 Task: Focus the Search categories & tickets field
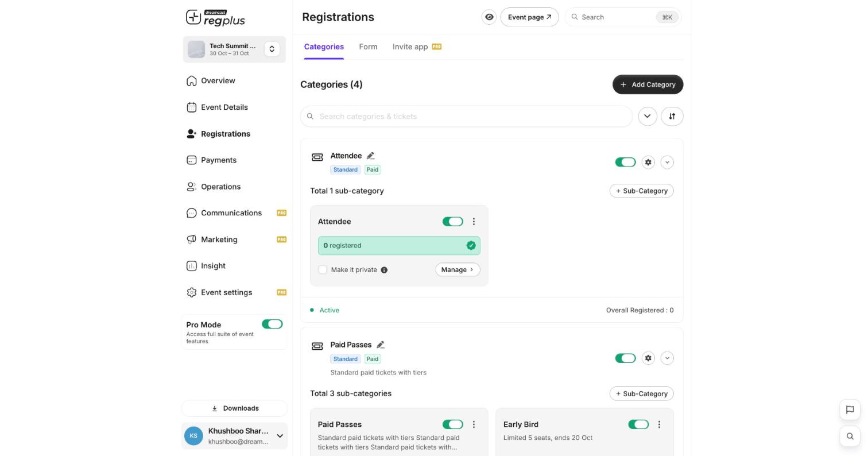466,117
